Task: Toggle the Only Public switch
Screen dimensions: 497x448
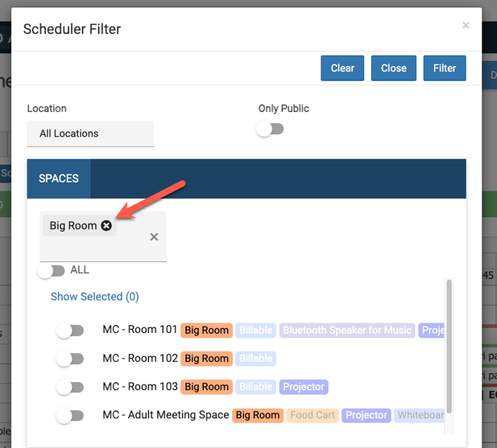Action: pos(271,129)
